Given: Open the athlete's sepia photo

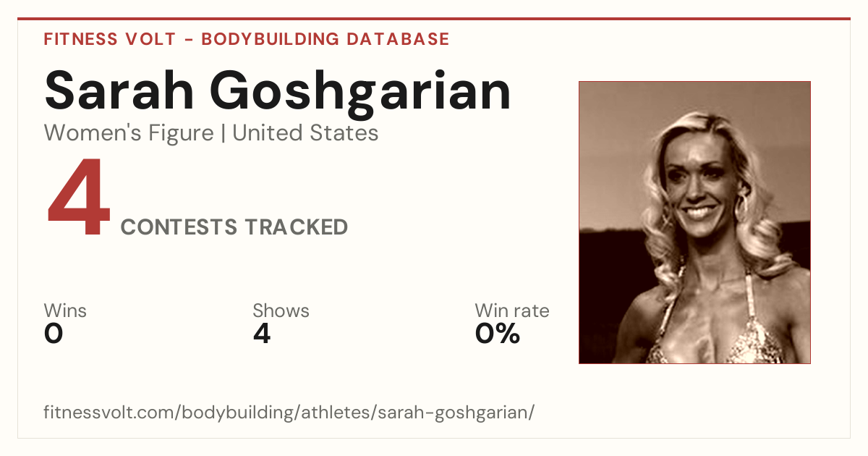Looking at the screenshot, I should (694, 222).
